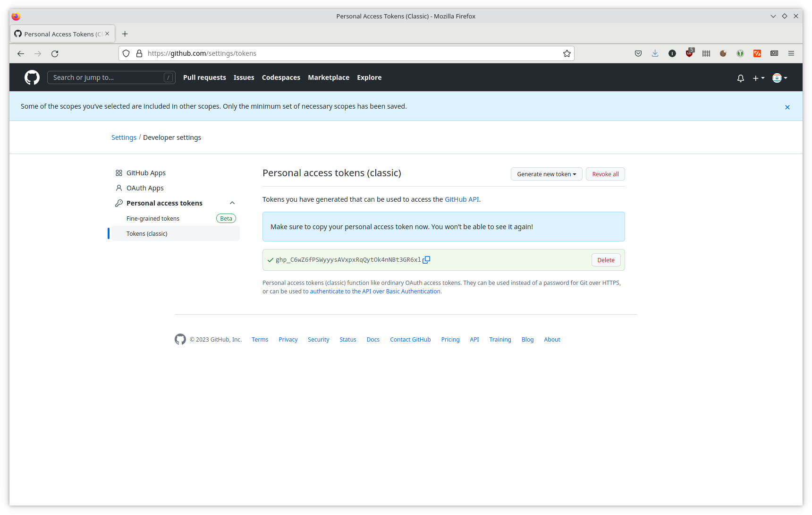
Task: Open the user avatar menu
Action: (x=779, y=78)
